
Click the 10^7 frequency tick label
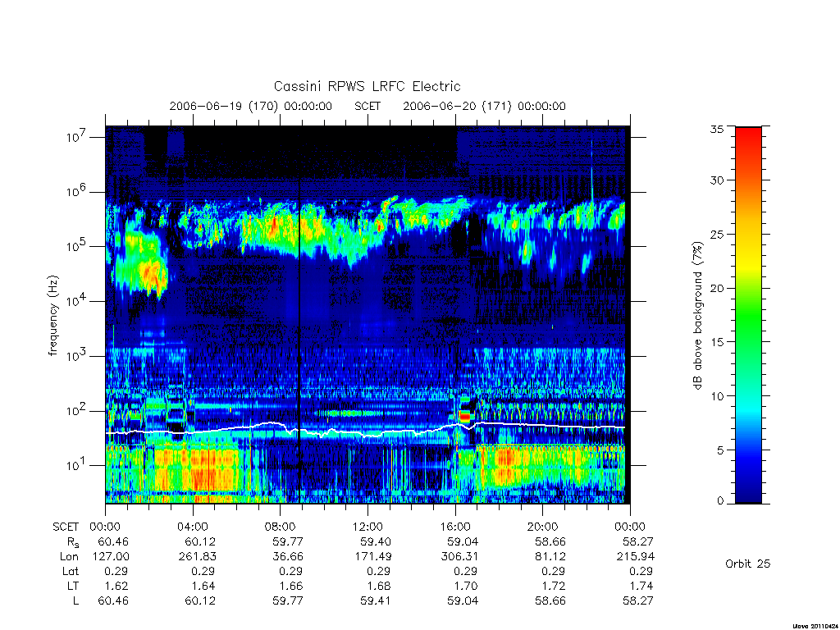click(78, 136)
